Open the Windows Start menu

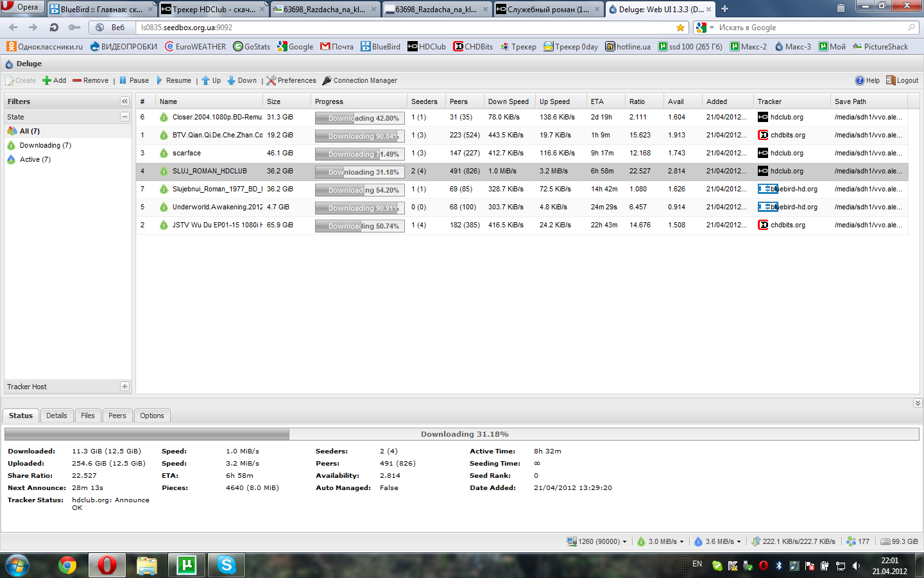click(x=17, y=565)
